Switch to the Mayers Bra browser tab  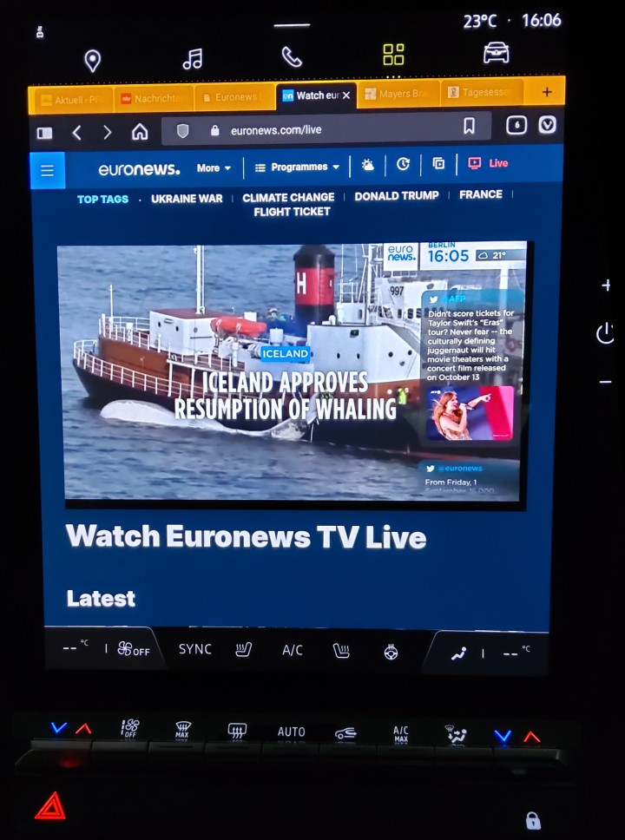pos(398,94)
